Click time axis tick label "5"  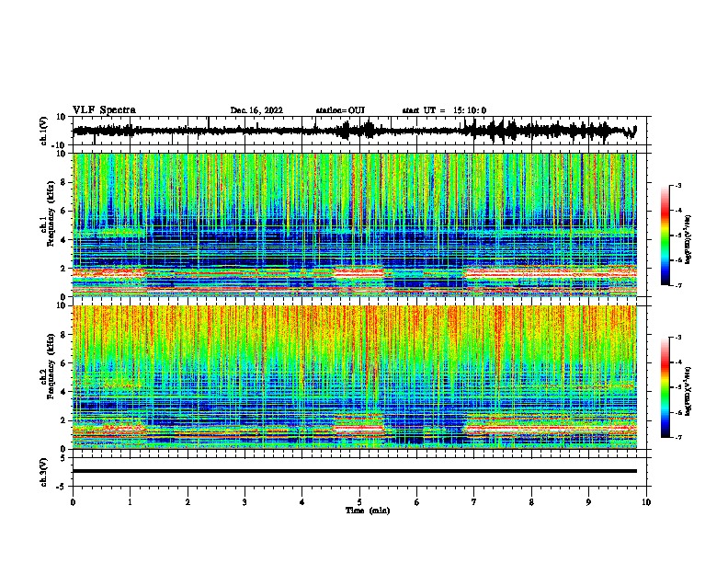(x=359, y=502)
